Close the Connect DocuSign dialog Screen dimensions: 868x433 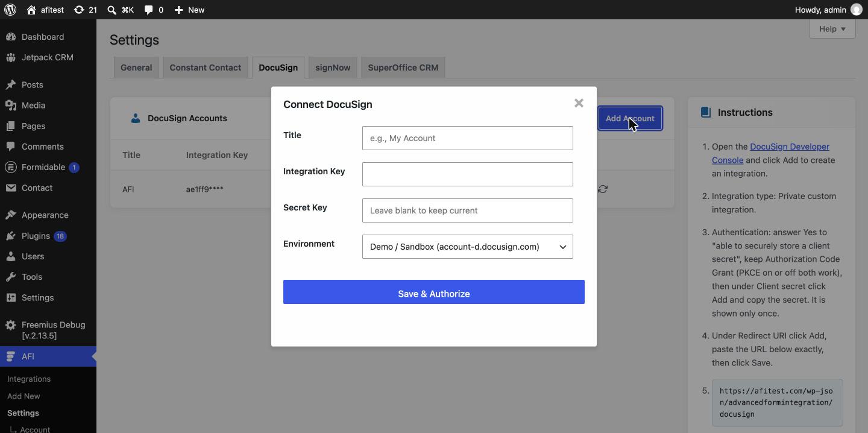(x=579, y=103)
